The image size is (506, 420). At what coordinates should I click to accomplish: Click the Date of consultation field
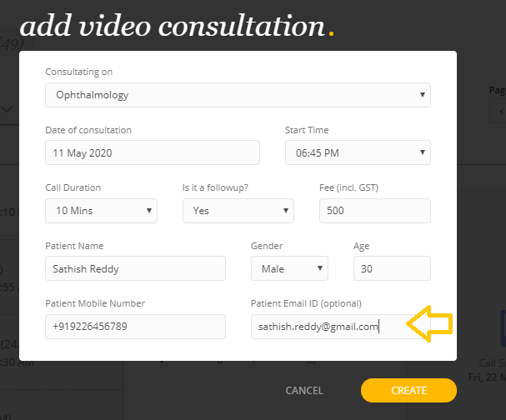tap(153, 152)
